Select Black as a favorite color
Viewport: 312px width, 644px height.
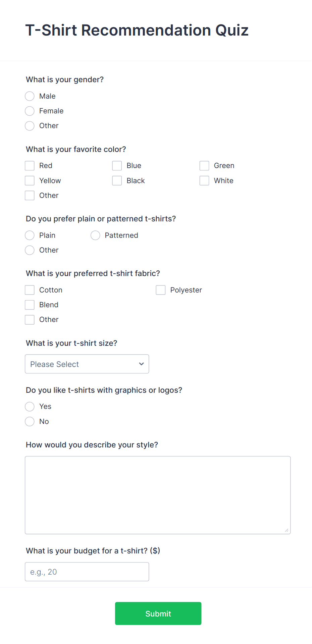[117, 180]
